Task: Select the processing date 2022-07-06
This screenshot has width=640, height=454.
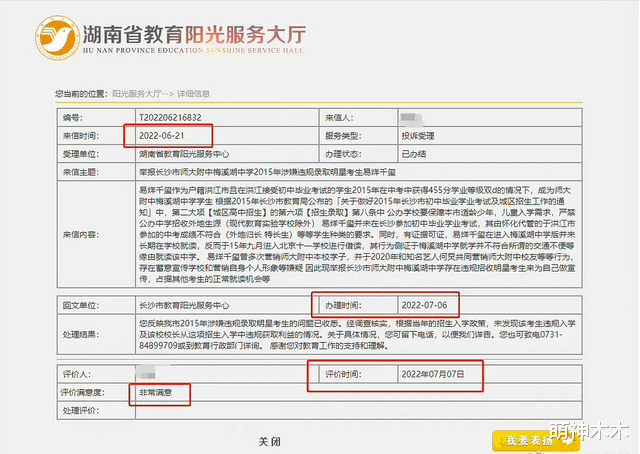Action: [x=424, y=305]
